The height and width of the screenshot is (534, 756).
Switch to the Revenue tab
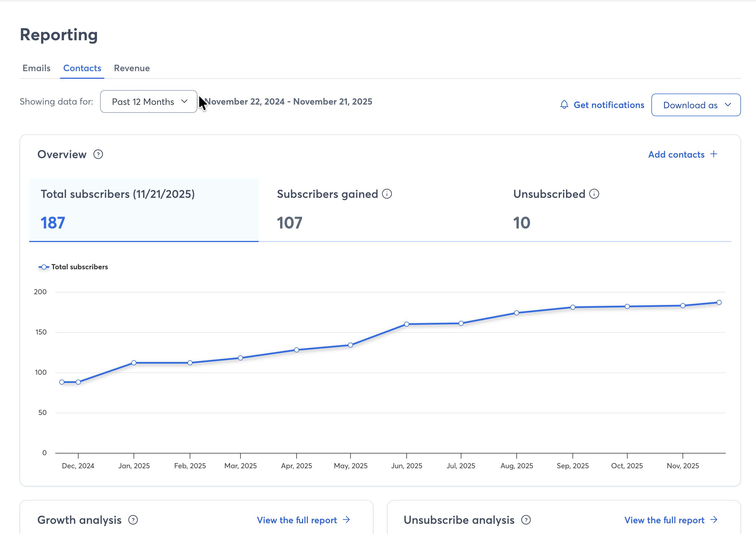click(132, 68)
